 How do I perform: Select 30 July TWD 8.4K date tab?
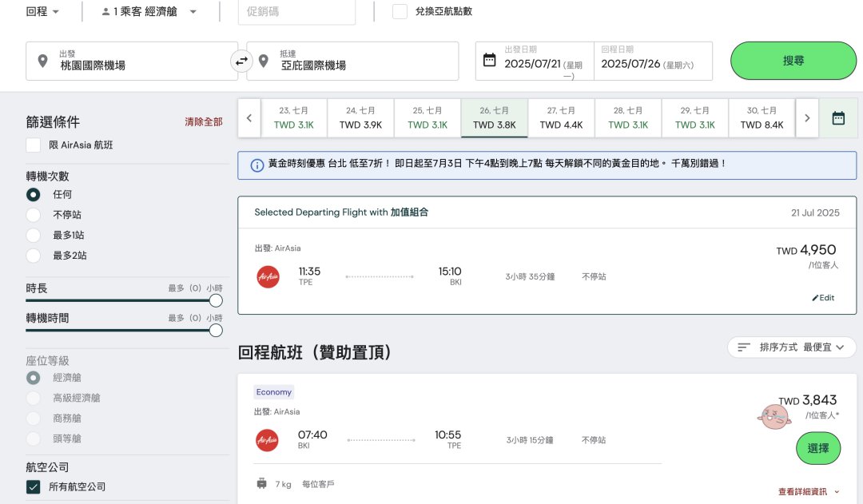[762, 117]
